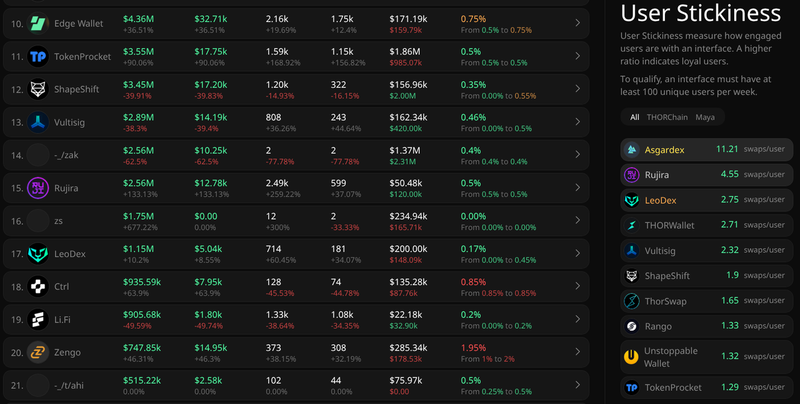This screenshot has width=800, height=404.
Task: Expand the Rujira row arrow
Action: coord(577,187)
